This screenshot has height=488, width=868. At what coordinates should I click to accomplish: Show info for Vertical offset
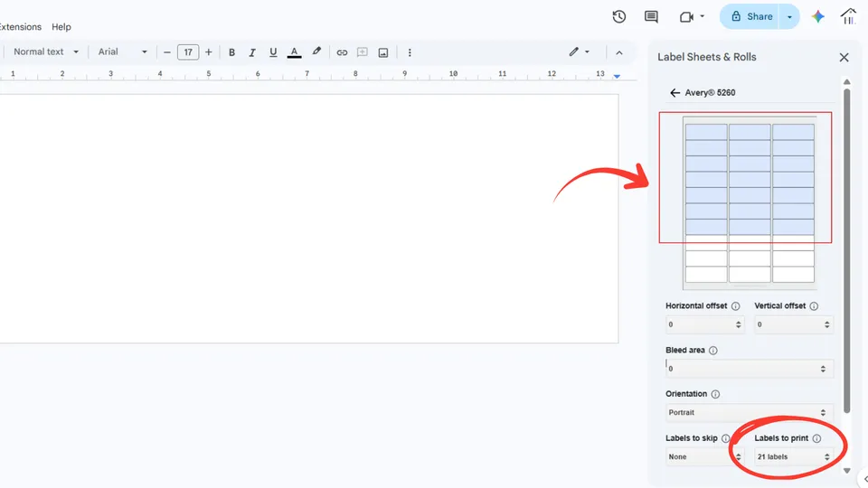tap(814, 306)
